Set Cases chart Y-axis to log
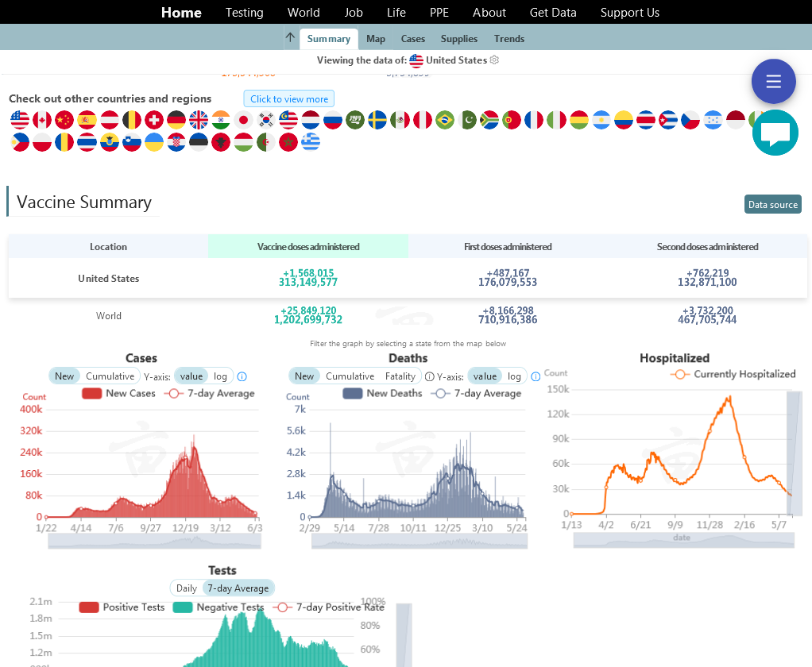Image resolution: width=812 pixels, height=667 pixels. point(220,376)
